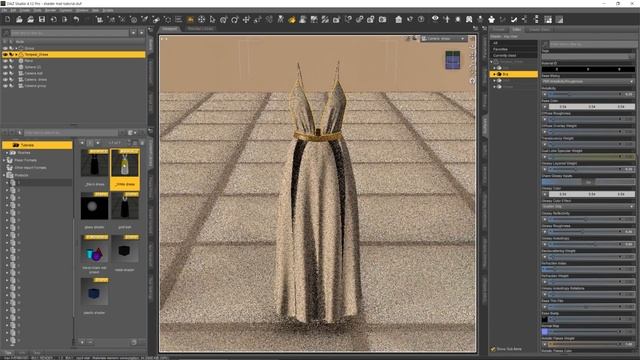Click the house icon in toolbar
This screenshot has height=360, width=640.
click(x=398, y=19)
